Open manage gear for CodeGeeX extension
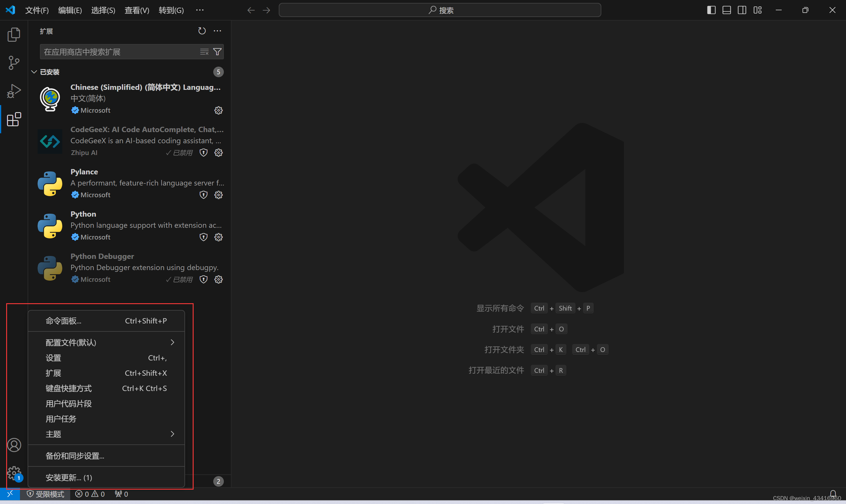This screenshot has height=504, width=846. (219, 152)
